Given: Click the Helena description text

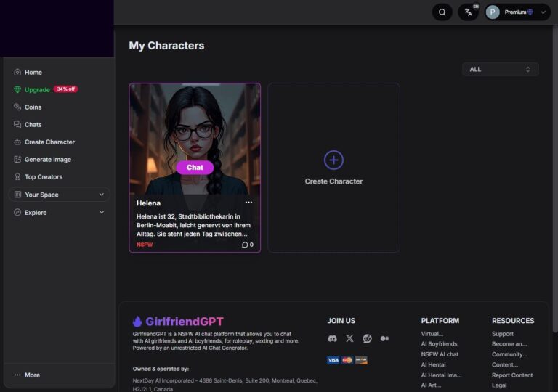Looking at the screenshot, I should click(x=193, y=225).
